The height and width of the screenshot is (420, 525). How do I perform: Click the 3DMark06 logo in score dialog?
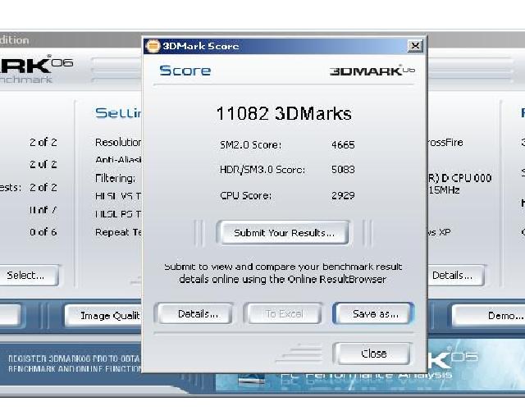[372, 71]
